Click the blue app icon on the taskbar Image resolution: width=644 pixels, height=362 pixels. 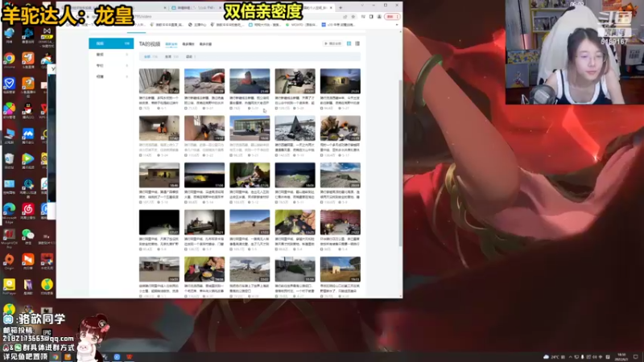pyautogui.click(x=117, y=357)
